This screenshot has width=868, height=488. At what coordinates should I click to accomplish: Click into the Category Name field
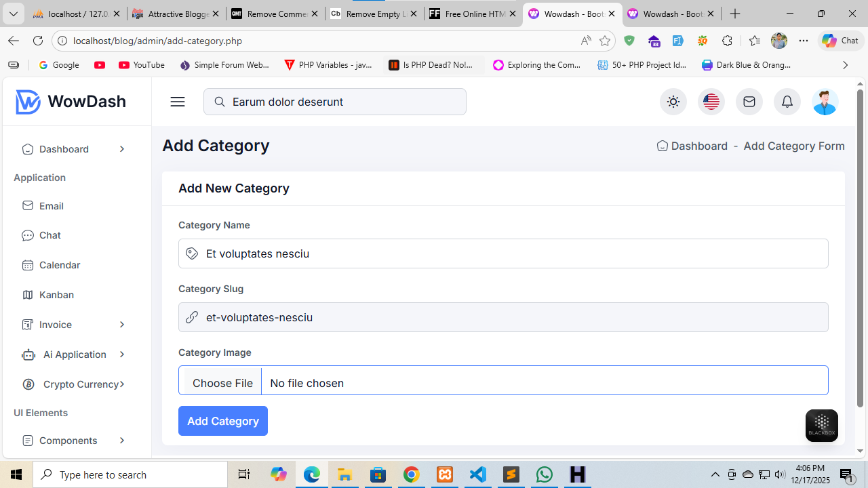click(502, 253)
